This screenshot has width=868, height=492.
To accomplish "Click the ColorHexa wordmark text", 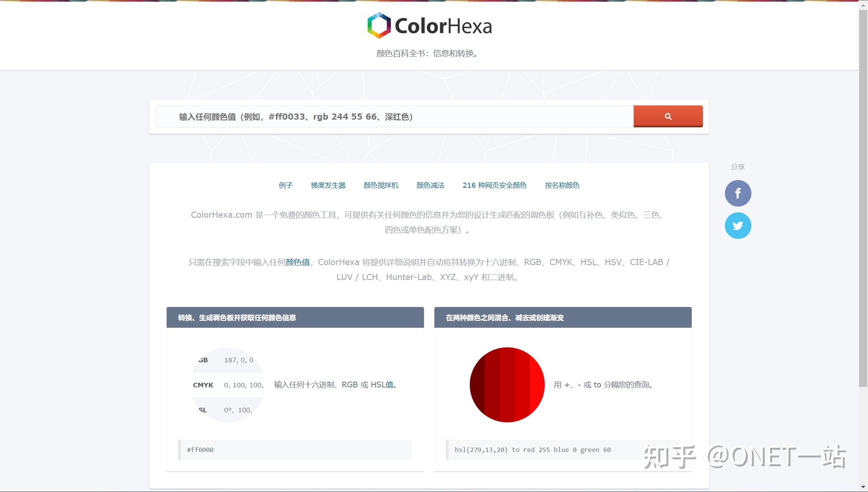I will click(444, 26).
